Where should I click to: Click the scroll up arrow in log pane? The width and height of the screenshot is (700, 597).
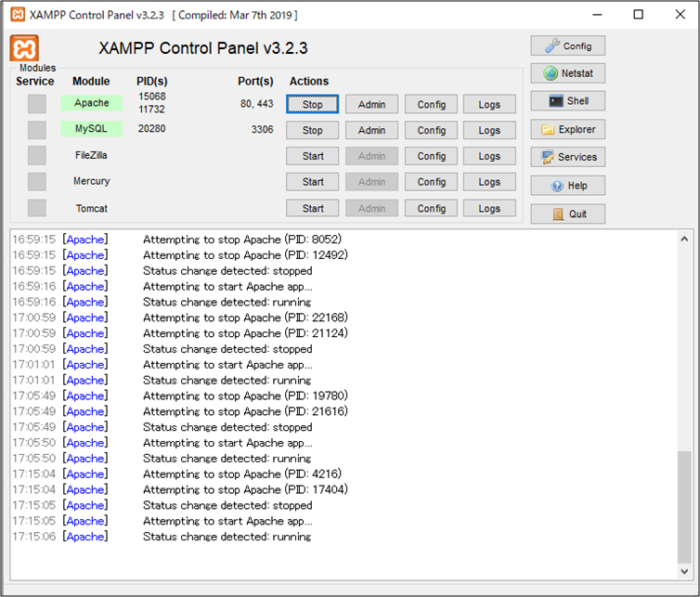pos(684,239)
